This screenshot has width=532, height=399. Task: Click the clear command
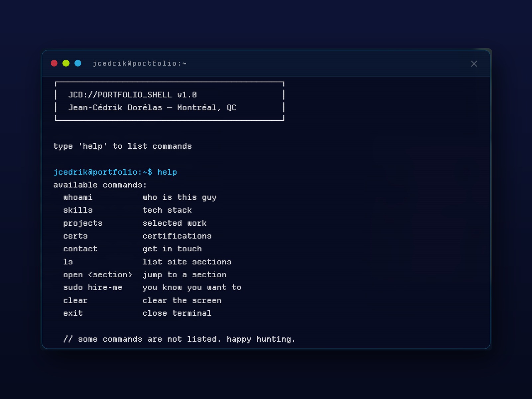pos(75,300)
